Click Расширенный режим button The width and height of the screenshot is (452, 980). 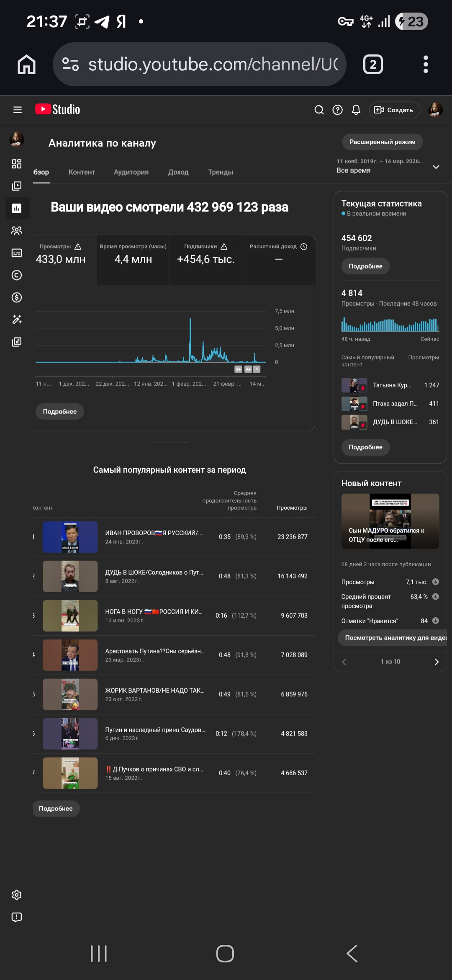[x=383, y=142]
